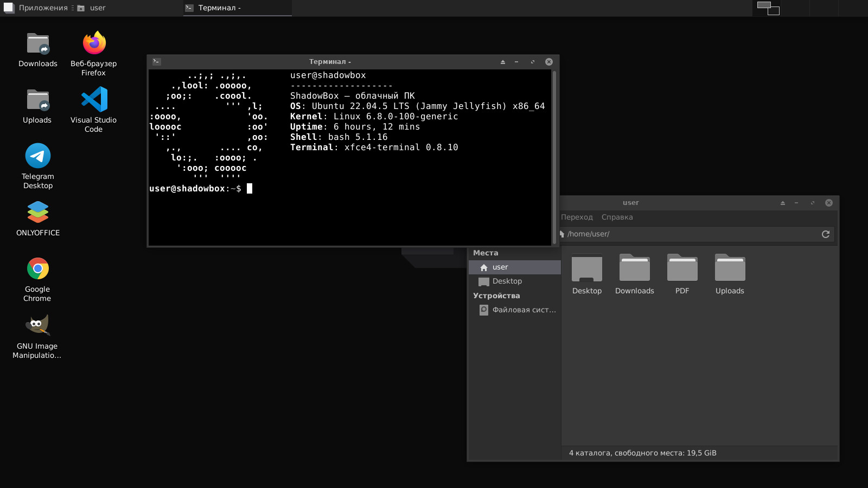Click the Uptime line in the terminal
The image size is (868, 488).
[x=355, y=127]
